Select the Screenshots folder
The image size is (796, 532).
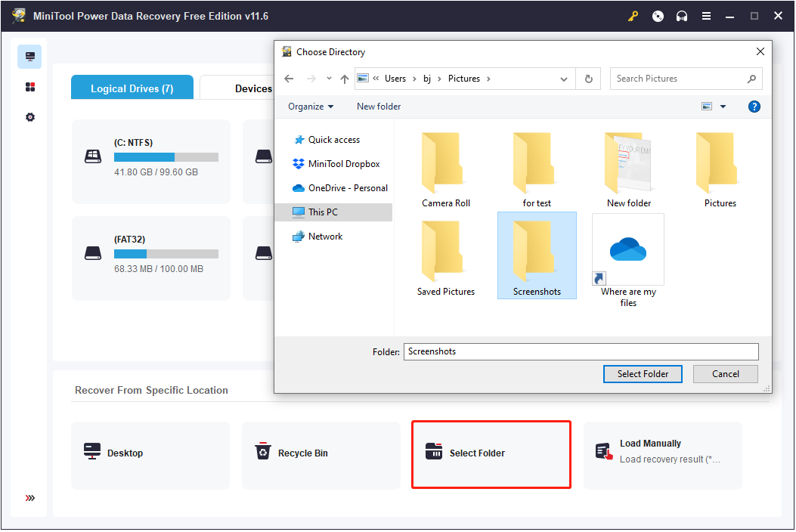(x=537, y=255)
